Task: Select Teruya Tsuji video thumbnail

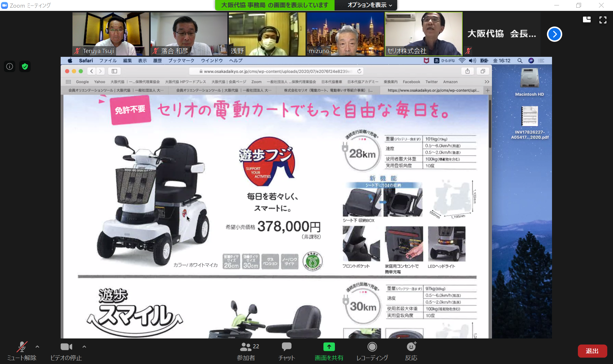Action: (x=110, y=34)
